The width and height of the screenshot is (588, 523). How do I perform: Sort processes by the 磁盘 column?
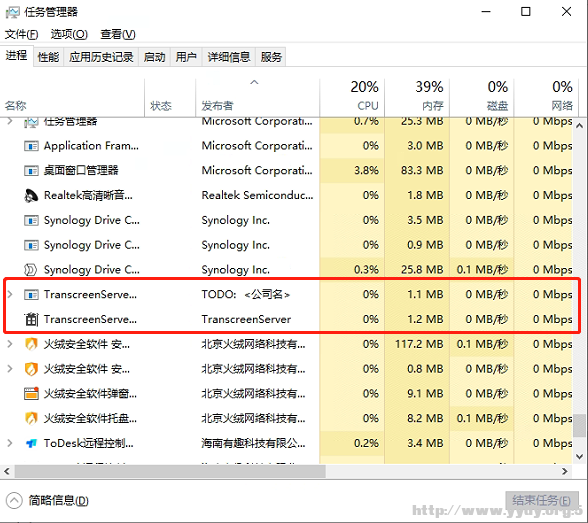(482, 97)
